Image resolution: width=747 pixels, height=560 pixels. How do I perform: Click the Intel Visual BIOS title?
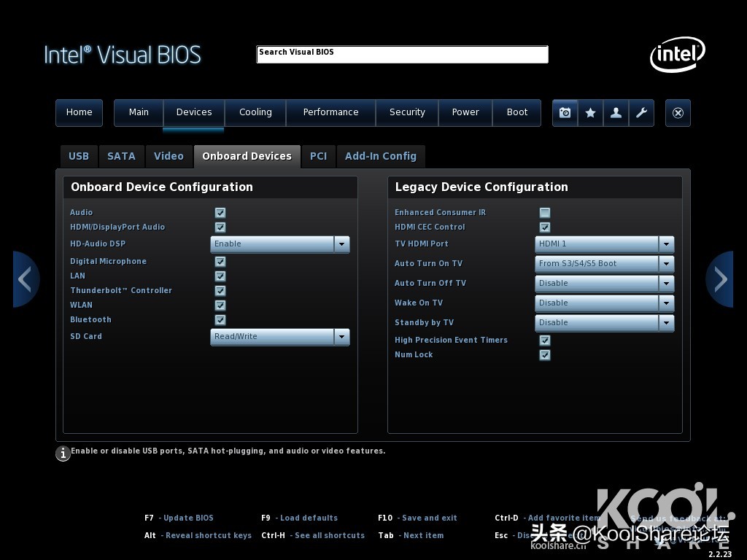pyautogui.click(x=123, y=55)
